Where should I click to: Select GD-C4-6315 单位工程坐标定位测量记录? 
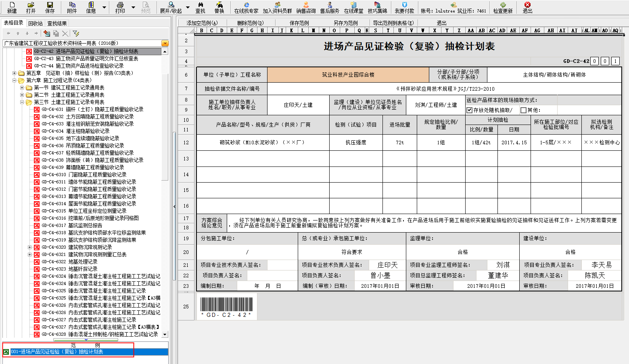[x=84, y=211]
